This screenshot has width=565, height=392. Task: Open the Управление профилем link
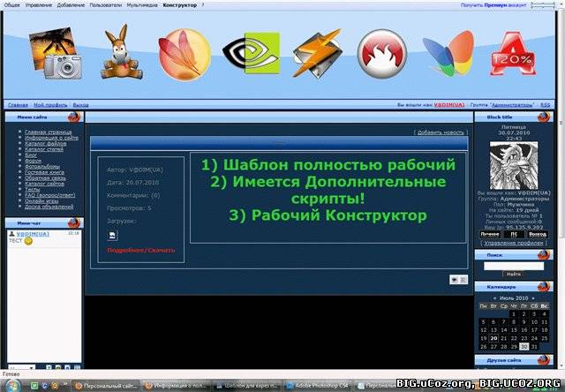(x=514, y=243)
